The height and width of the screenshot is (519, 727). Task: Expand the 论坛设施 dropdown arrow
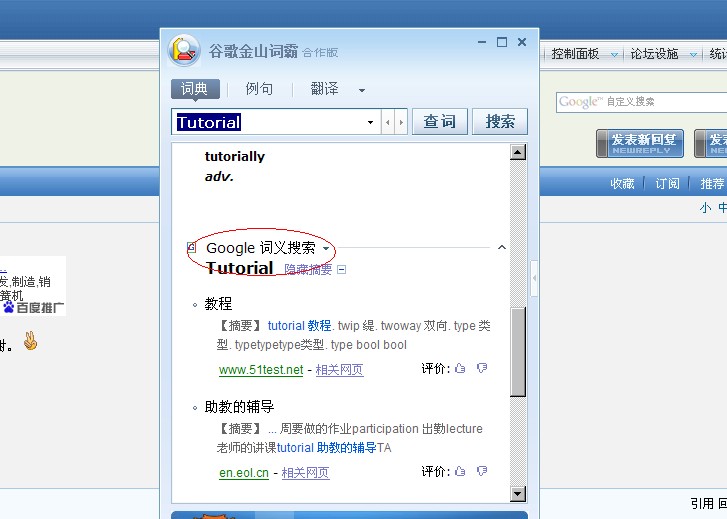pos(694,55)
